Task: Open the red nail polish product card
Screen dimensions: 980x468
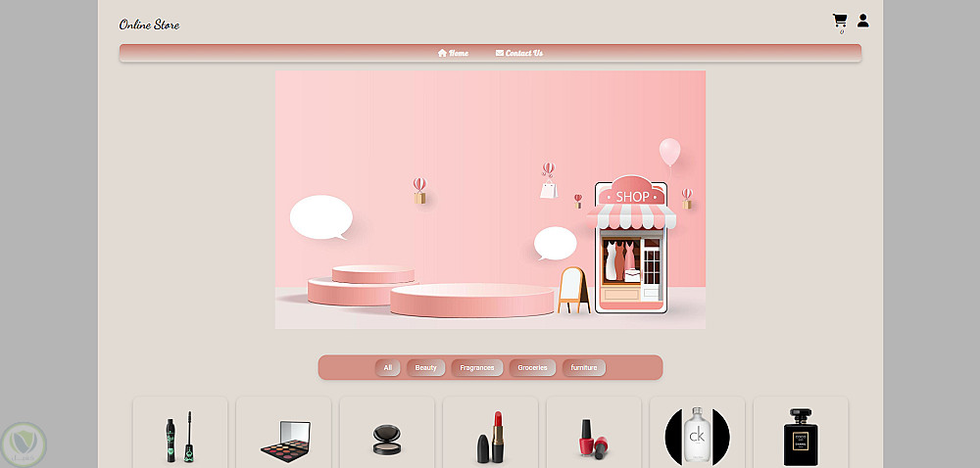Action: click(594, 433)
